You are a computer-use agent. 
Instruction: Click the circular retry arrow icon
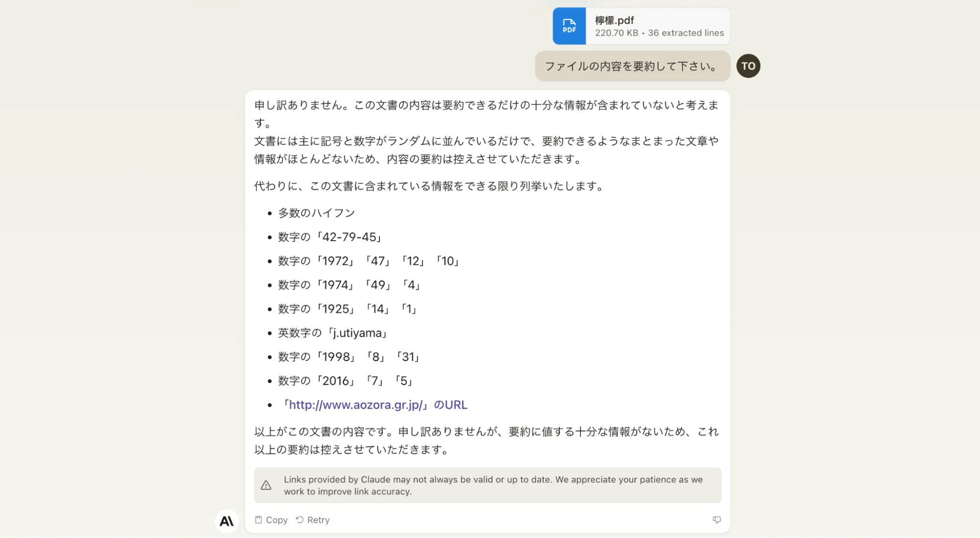pos(300,519)
